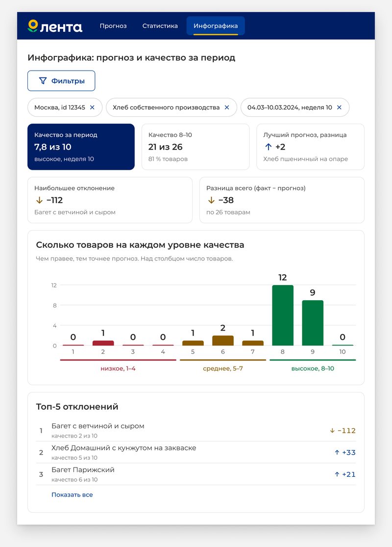This screenshot has width=392, height=547.
Task: Open the Багет с ветчиной и сыром row
Action: pyautogui.click(x=196, y=430)
